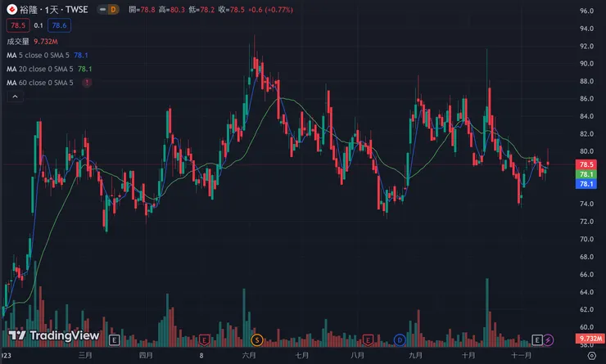Viewport: 606px width, 364px height.
Task: Click the 收=78.5 close value in header
Action: tap(232, 10)
